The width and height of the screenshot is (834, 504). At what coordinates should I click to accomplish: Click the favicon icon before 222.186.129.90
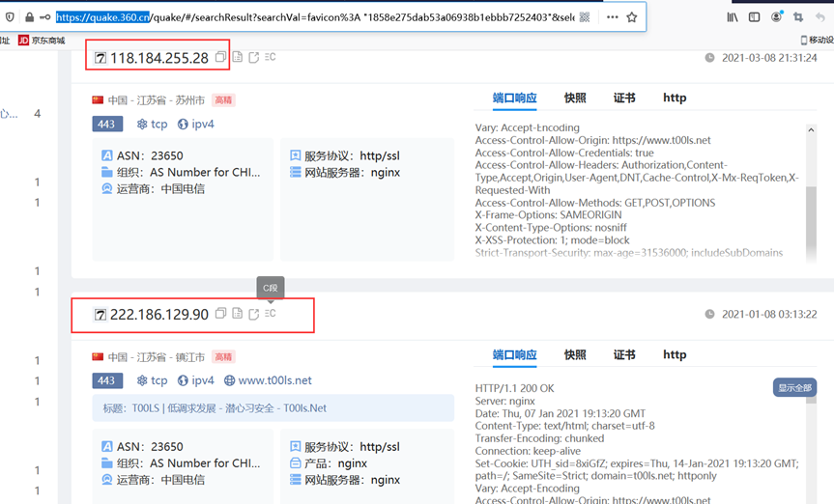click(x=100, y=314)
